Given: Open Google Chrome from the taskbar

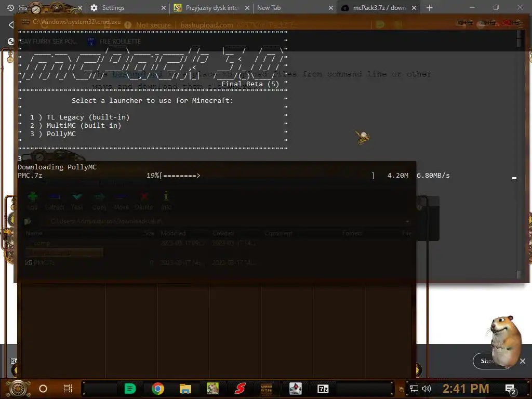Looking at the screenshot, I should [158, 389].
